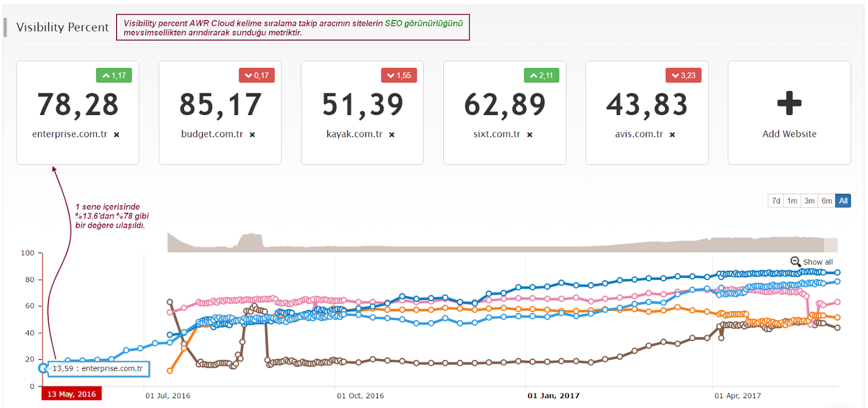Click the green 1,17 increase badge
Viewport: 868px width, 408px height.
114,75
